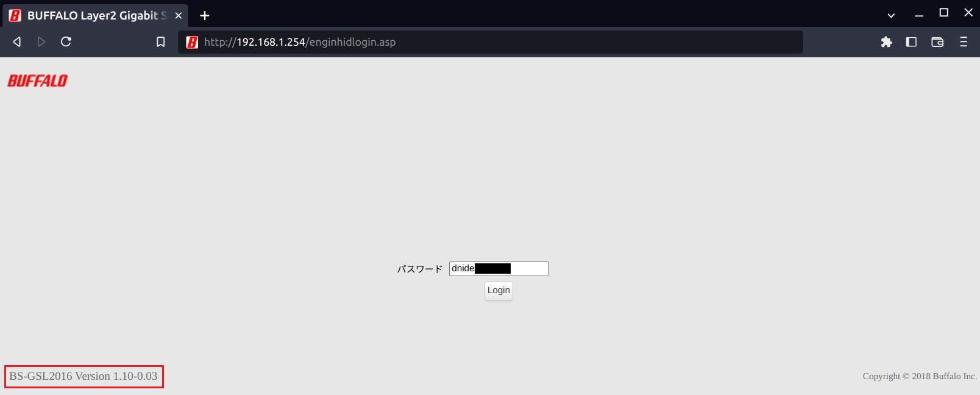Reload the page with refresh icon
The height and width of the screenshot is (395, 980).
pos(66,42)
